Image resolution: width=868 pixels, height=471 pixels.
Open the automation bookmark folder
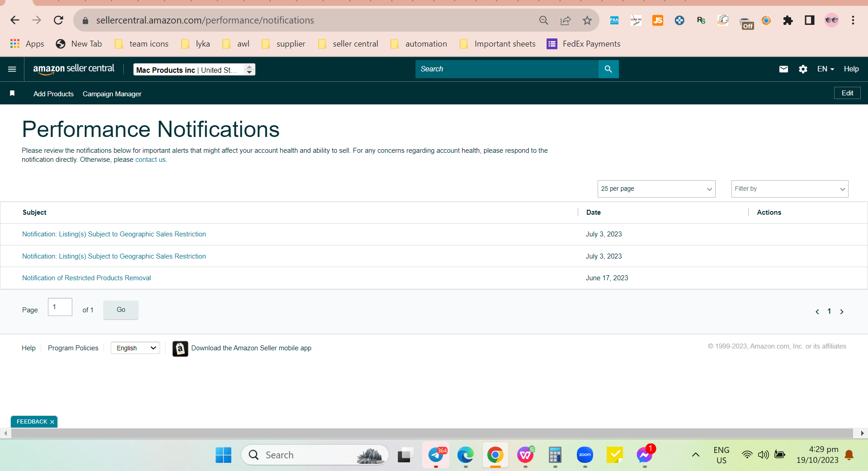point(419,44)
